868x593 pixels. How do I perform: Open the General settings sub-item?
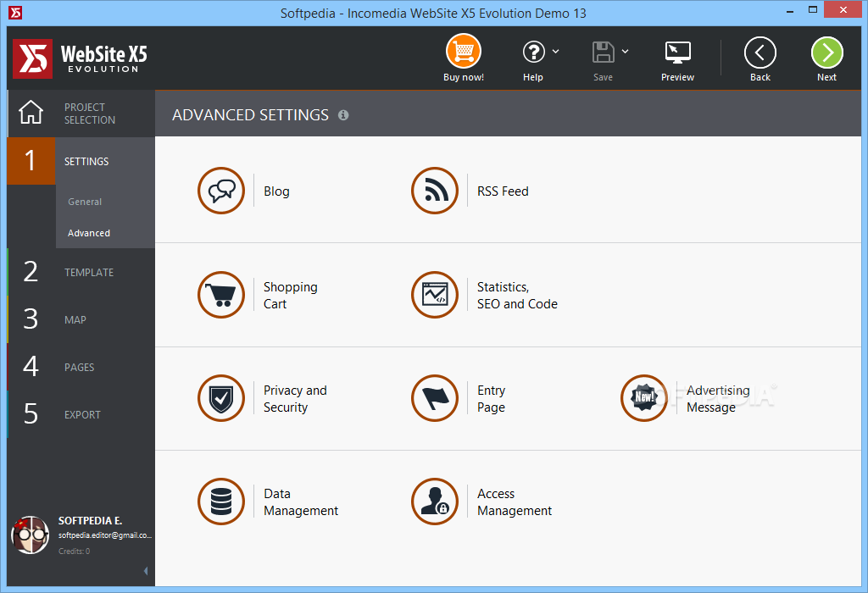click(85, 202)
